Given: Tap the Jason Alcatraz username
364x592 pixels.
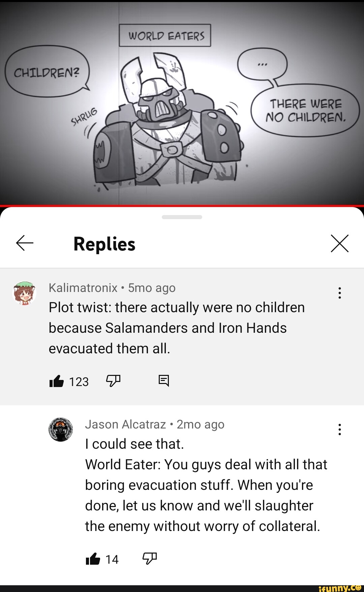Looking at the screenshot, I should (x=125, y=424).
